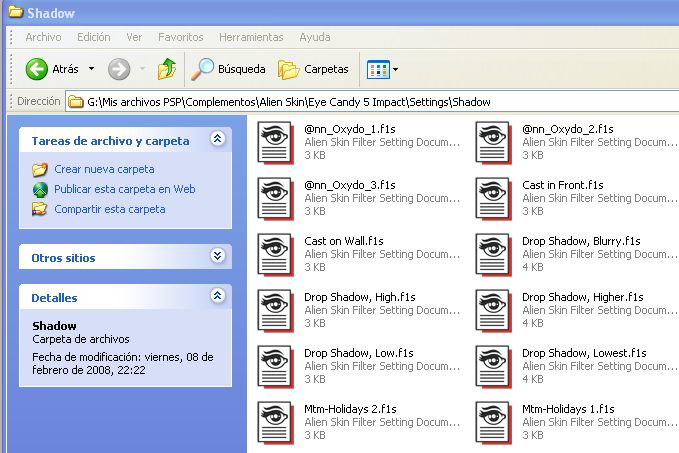Collapse the Detalles panel

[217, 295]
